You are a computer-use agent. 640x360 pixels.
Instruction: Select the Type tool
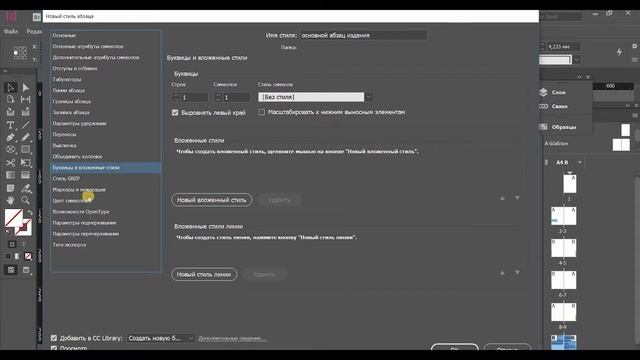point(11,124)
